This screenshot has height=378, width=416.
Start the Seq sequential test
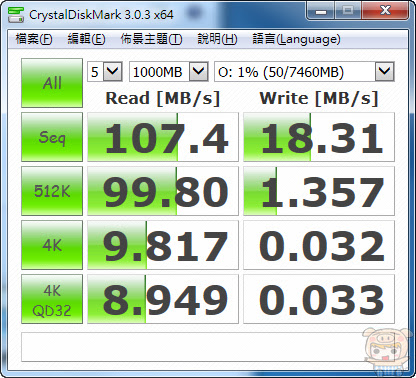(52, 137)
